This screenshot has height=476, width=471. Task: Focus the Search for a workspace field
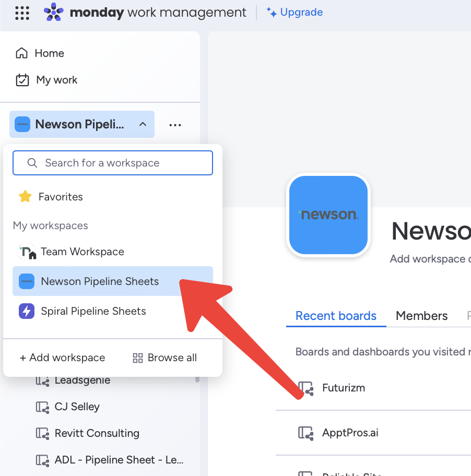pos(113,163)
